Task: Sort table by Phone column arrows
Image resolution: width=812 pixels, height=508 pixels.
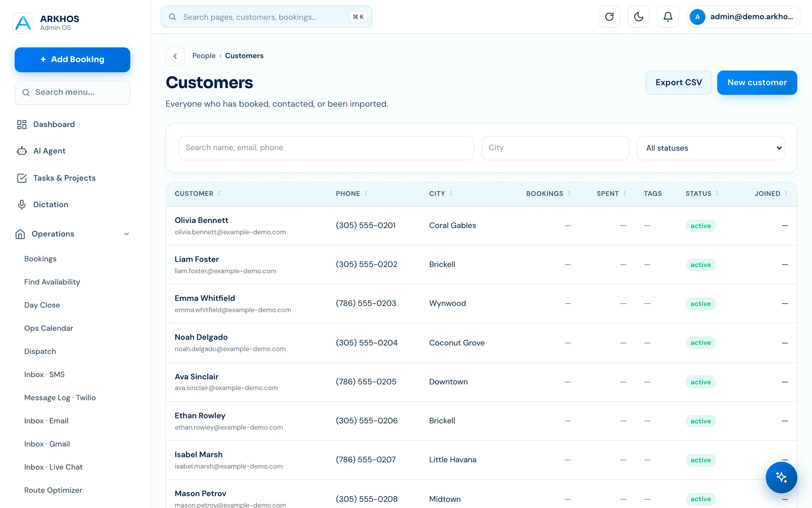Action: (x=366, y=193)
